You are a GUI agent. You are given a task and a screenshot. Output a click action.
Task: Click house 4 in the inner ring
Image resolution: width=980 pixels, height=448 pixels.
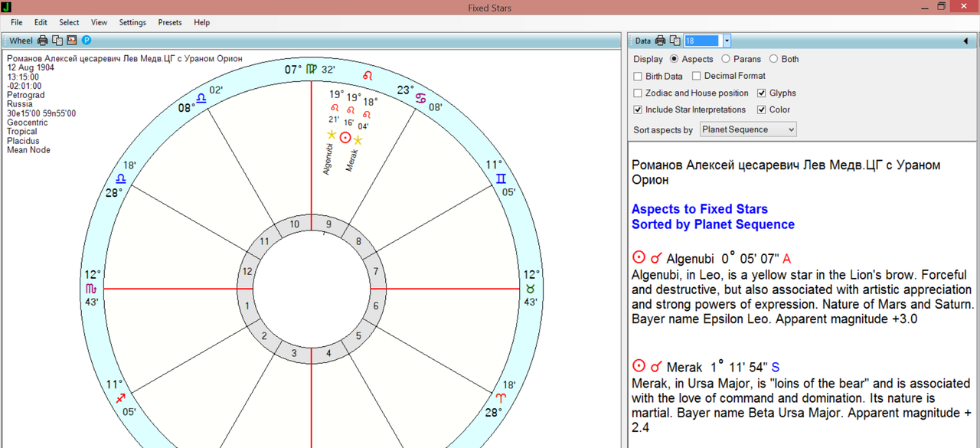(328, 353)
